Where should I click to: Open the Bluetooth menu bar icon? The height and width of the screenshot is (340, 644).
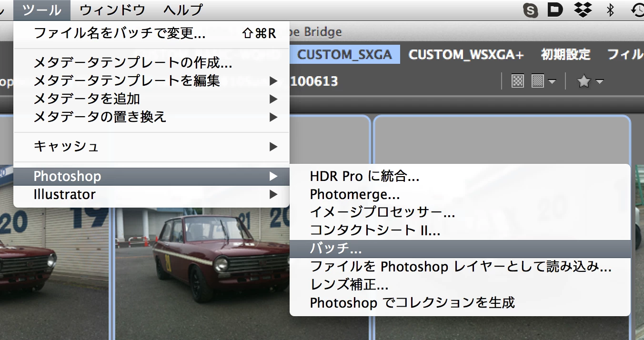(610, 10)
